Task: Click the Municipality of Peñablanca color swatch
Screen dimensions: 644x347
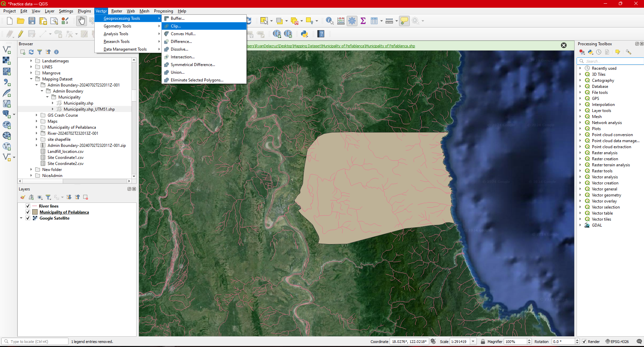Action: coord(35,212)
